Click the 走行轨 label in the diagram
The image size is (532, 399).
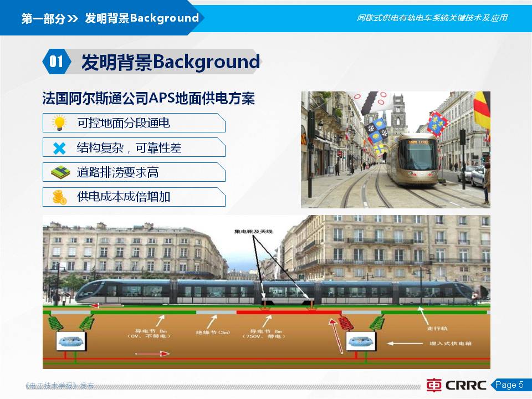pyautogui.click(x=437, y=328)
